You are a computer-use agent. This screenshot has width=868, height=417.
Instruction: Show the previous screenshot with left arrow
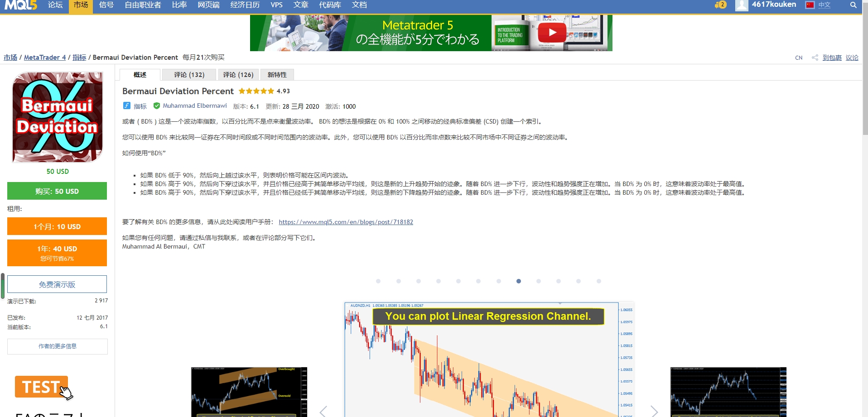[x=323, y=411]
